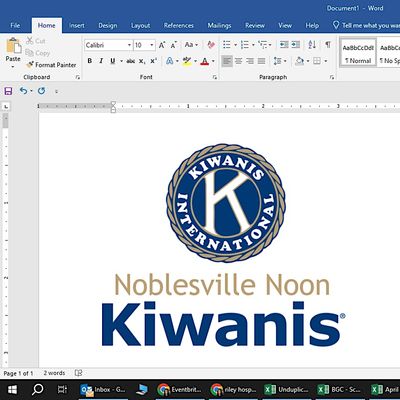Toggle Subscript formatting

(x=142, y=61)
